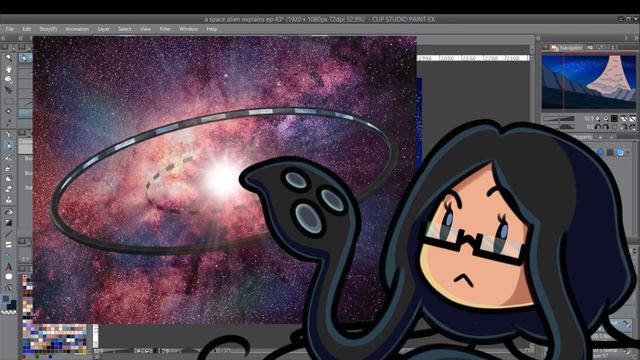This screenshot has width=640, height=360.
Task: Open the Select menu
Action: pos(124,29)
